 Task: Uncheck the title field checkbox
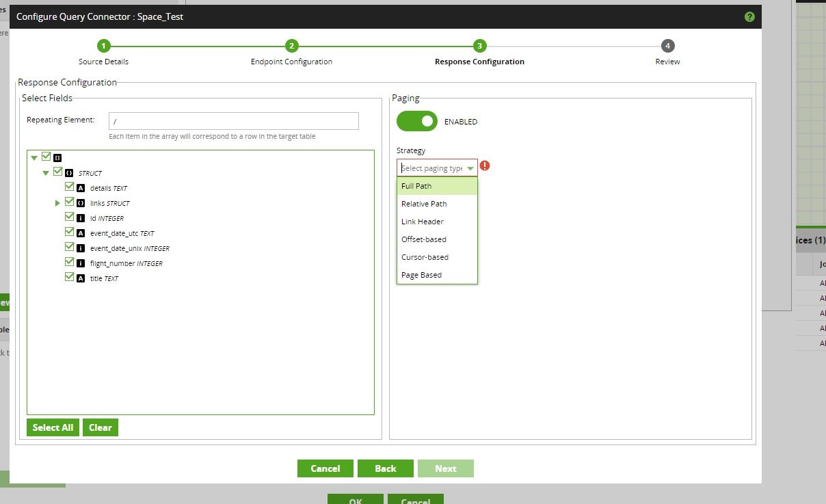pos(69,276)
